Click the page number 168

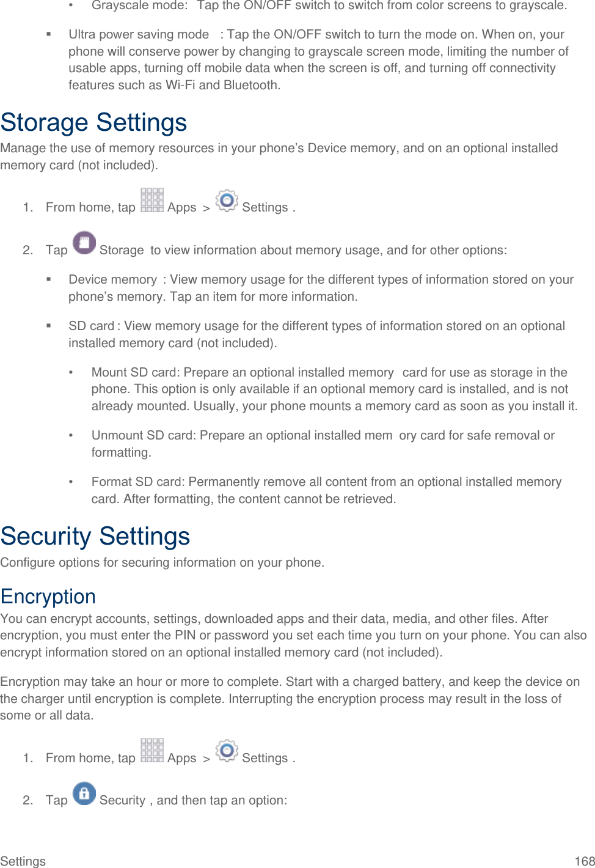(585, 861)
